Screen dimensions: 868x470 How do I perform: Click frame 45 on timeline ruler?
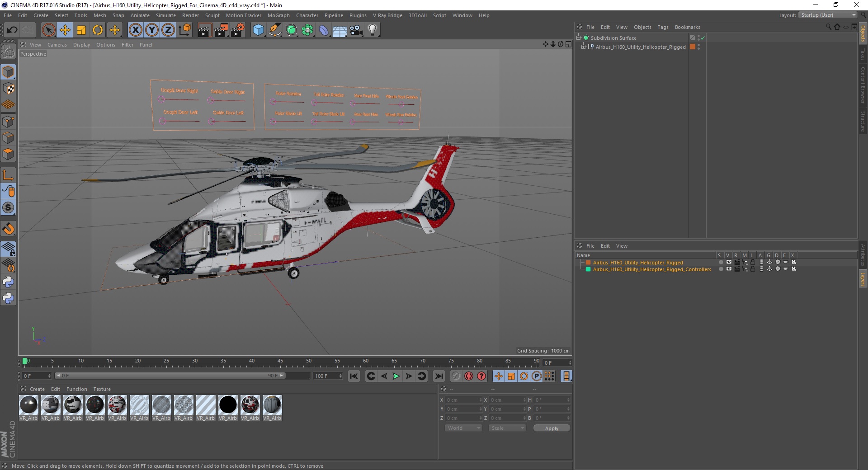(x=280, y=362)
